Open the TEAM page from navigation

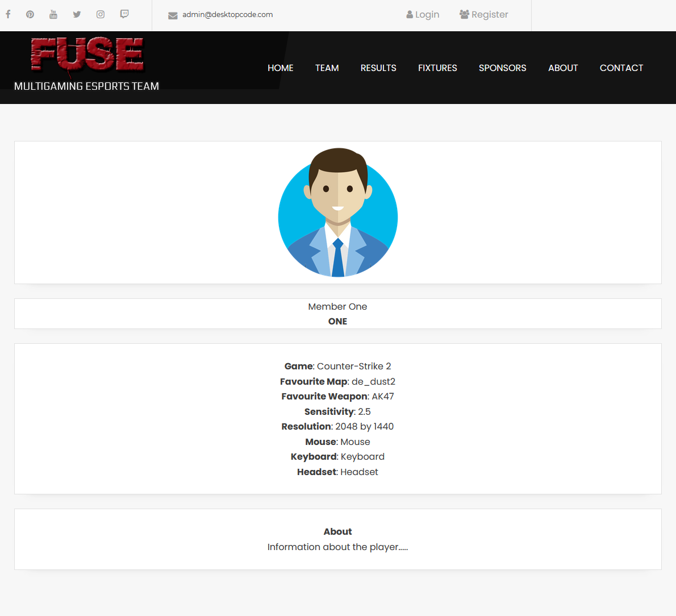pyautogui.click(x=327, y=68)
